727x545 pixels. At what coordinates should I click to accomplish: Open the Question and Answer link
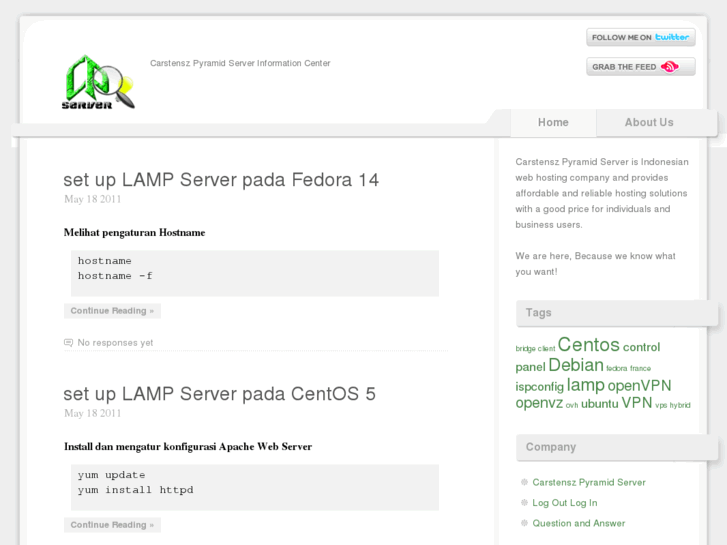(578, 523)
